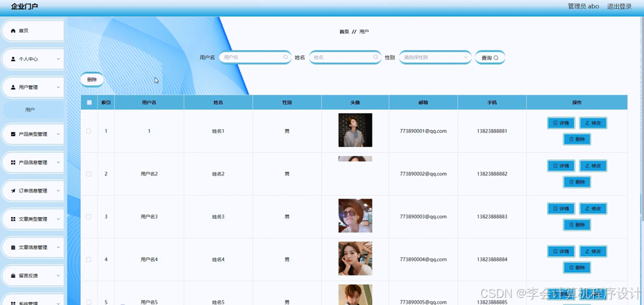Focus the 姓名 search input
The image size is (644, 305).
(345, 58)
